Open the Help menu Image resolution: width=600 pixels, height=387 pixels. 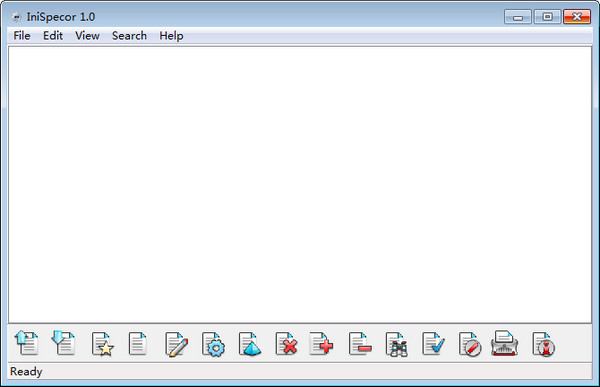171,36
